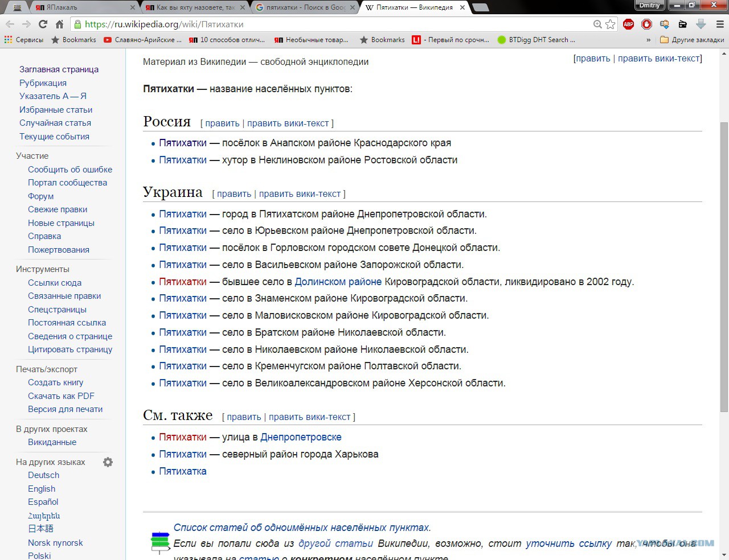
Task: Switch to the ЯПлакалъ tab
Action: [83, 7]
